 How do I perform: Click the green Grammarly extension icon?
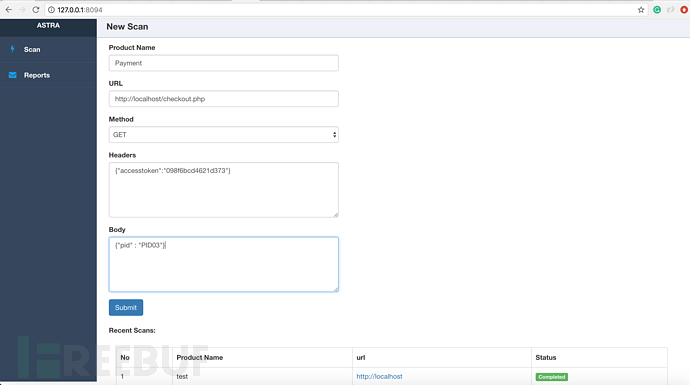(x=657, y=10)
